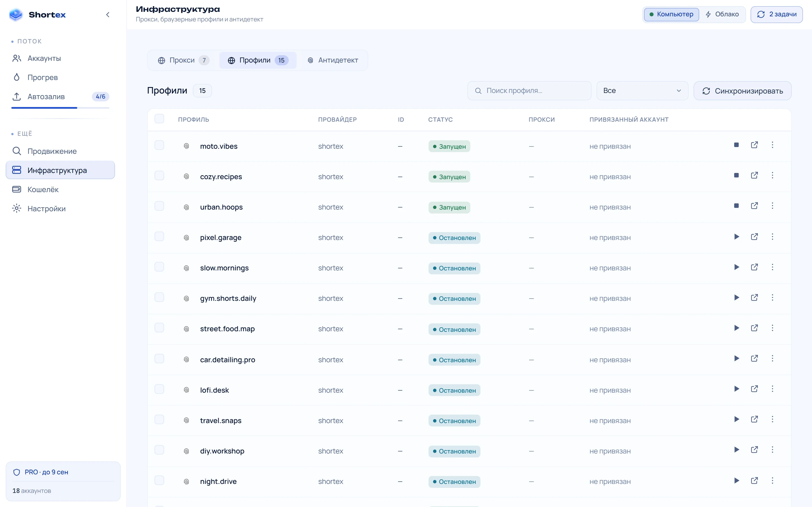
Task: Open more options for urban.hoops
Action: (x=773, y=206)
